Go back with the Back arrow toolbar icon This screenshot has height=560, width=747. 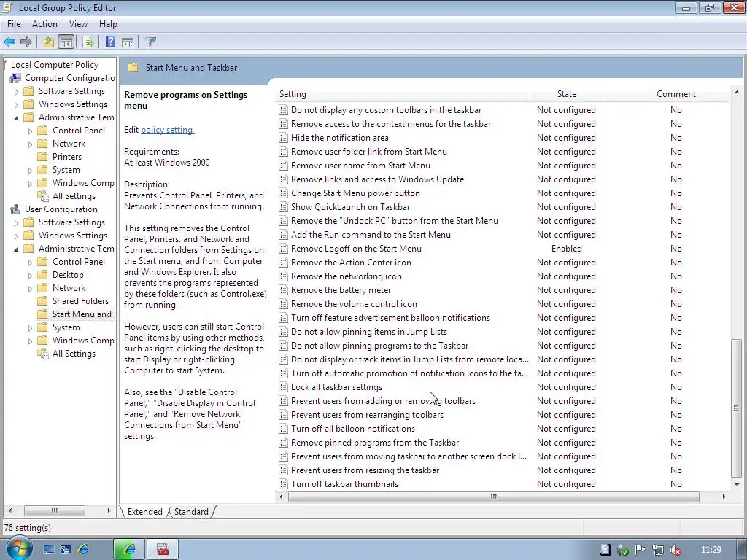[x=9, y=42]
